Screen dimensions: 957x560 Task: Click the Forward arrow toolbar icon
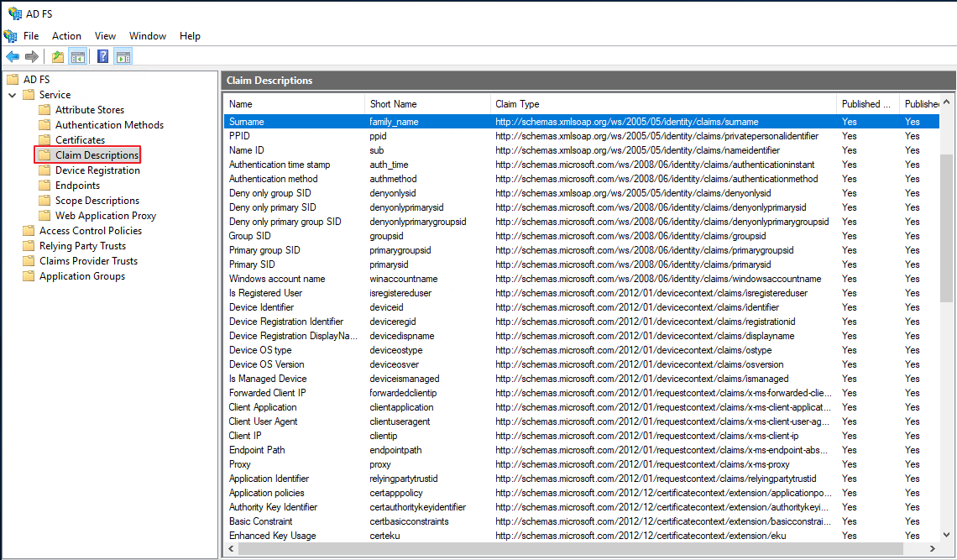click(32, 57)
